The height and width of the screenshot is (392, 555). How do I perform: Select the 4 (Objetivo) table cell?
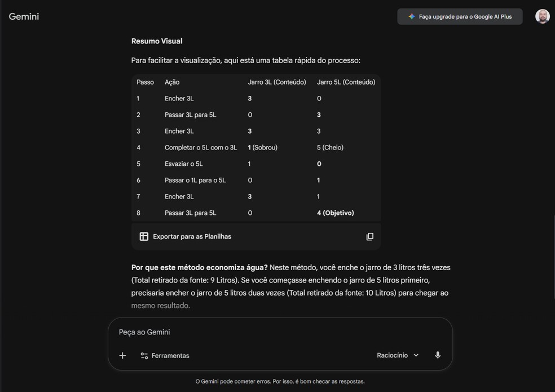coord(336,213)
